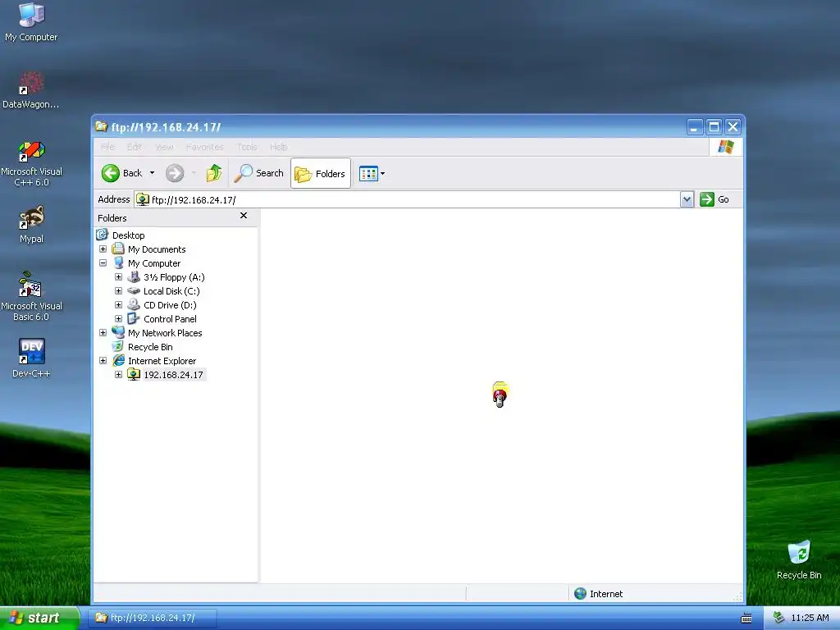
Task: Click inside the address field
Action: click(x=407, y=200)
